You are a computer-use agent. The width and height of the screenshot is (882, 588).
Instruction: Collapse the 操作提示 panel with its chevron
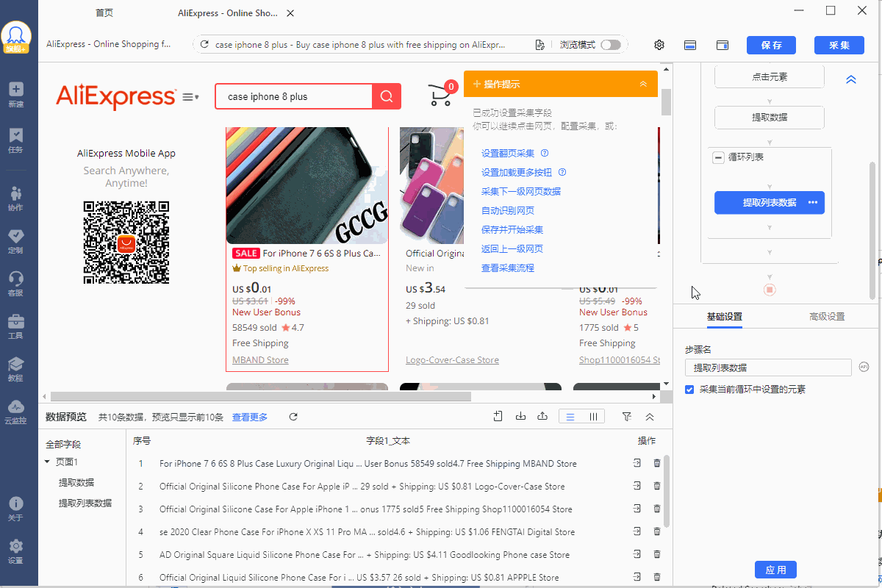[643, 85]
